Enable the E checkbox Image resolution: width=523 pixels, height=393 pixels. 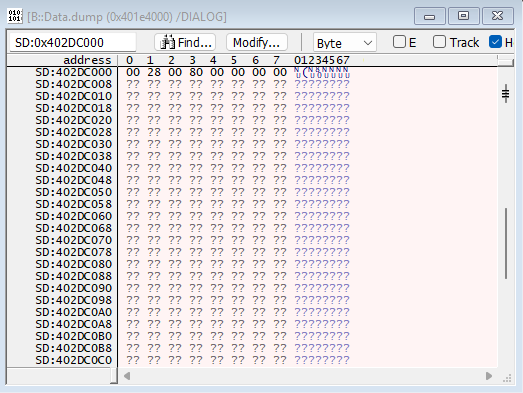pos(399,42)
